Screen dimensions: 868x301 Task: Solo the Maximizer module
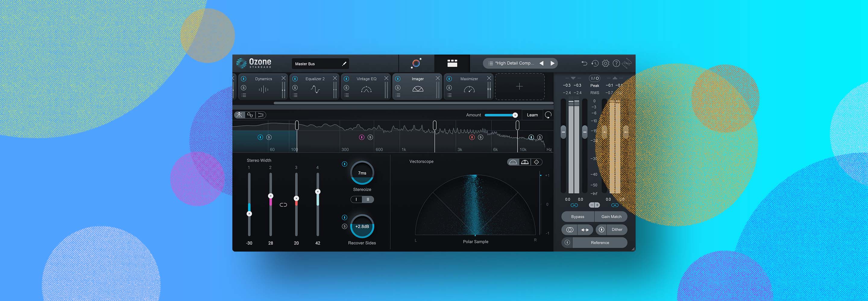click(x=449, y=88)
